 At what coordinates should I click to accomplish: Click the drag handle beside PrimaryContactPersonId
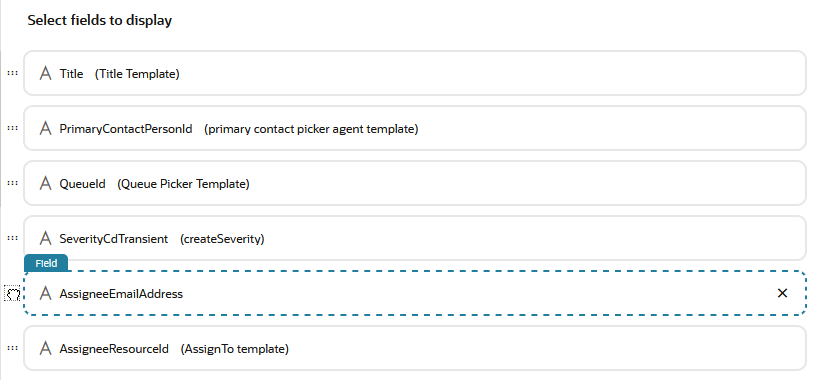tap(12, 128)
